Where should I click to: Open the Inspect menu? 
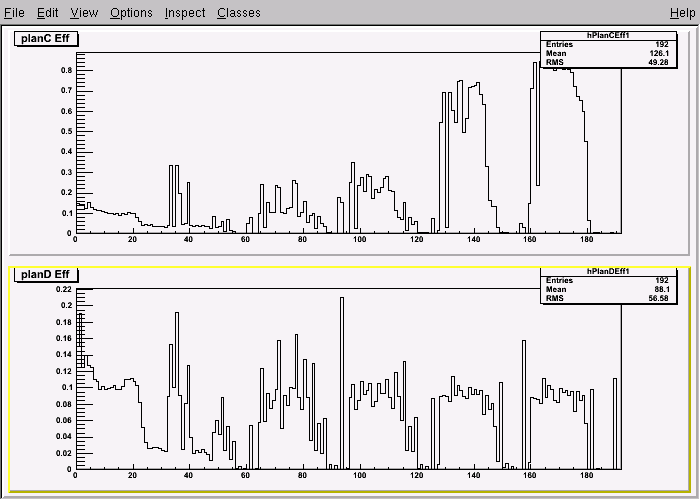pos(185,12)
